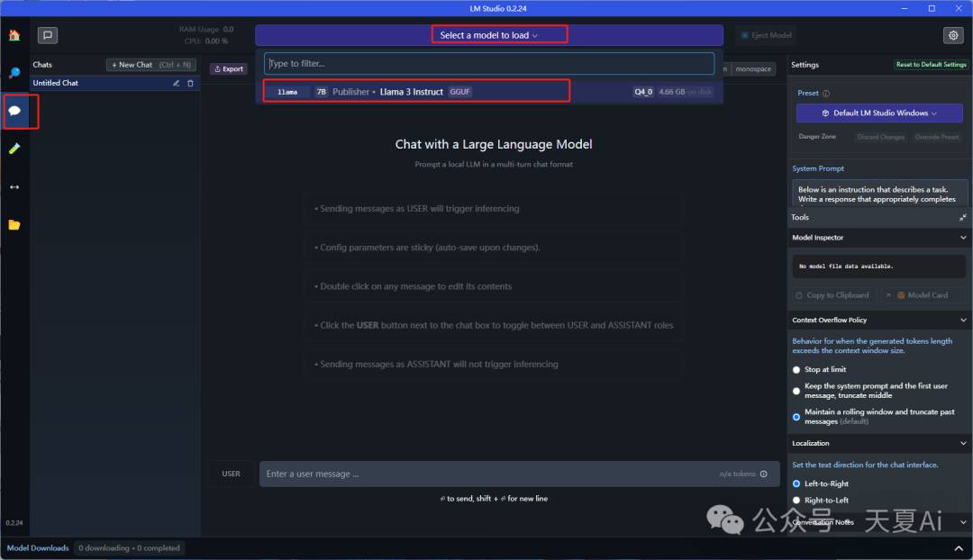Click the 'Enter a user message' input box
The image size is (973, 560).
(520, 474)
